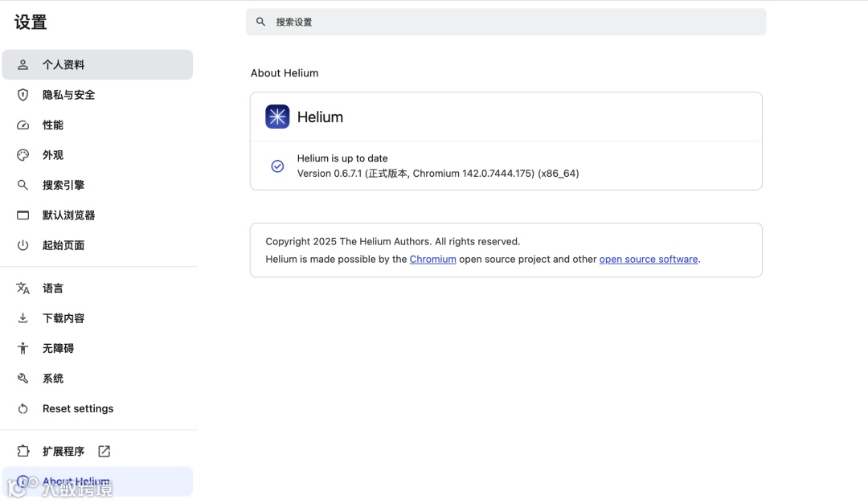Click the external link icon next to 扩展程序
This screenshot has height=504, width=868.
pos(104,452)
